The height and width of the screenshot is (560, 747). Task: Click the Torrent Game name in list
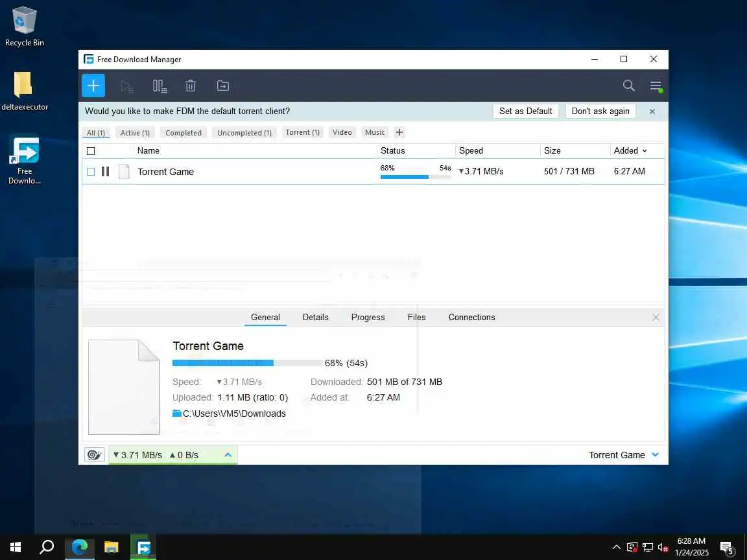click(x=166, y=172)
